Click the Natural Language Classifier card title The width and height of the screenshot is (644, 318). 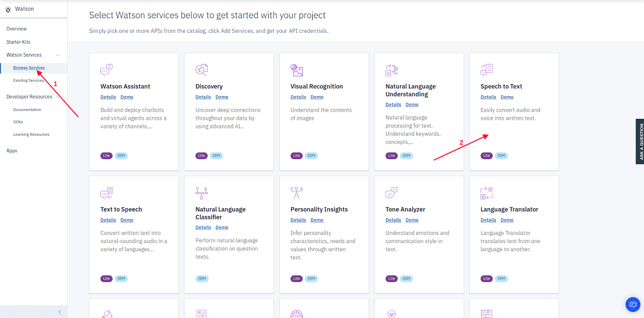221,213
